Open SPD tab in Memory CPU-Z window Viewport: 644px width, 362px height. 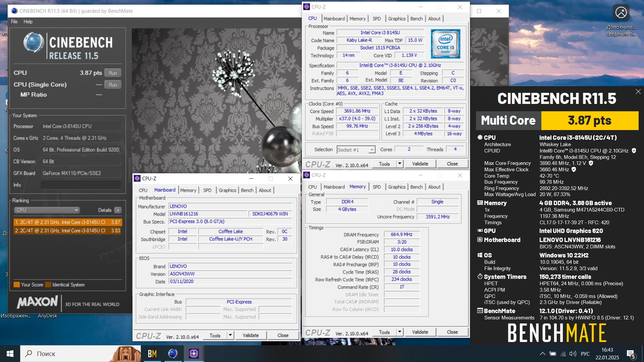377,187
